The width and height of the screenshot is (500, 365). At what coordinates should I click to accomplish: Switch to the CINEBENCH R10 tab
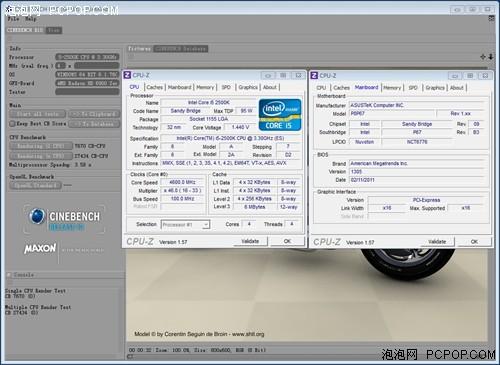[x=25, y=30]
